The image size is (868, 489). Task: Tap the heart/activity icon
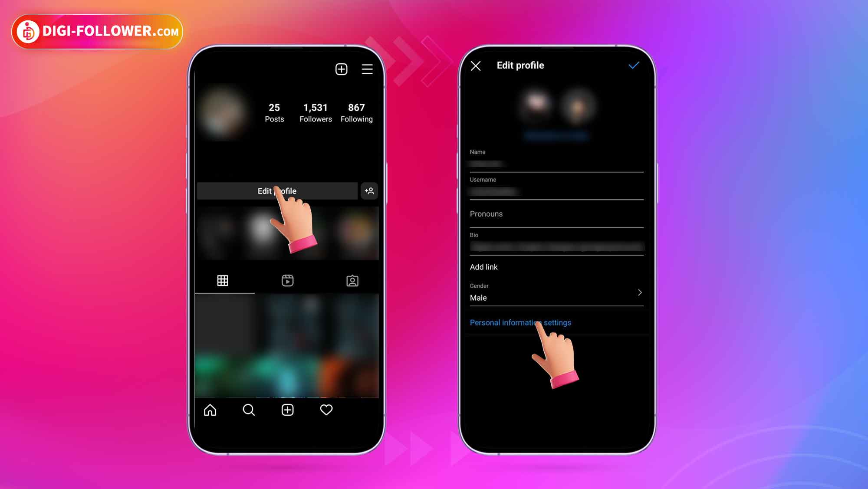click(326, 410)
